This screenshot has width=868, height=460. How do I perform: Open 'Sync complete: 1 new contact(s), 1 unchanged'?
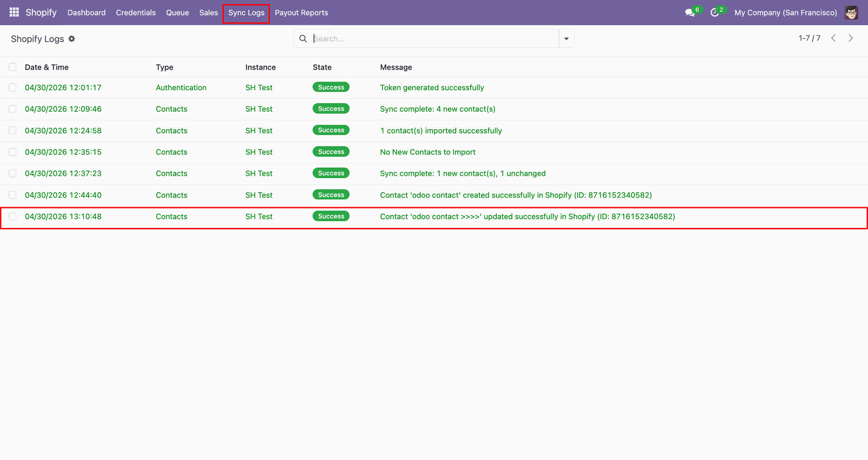(x=463, y=173)
